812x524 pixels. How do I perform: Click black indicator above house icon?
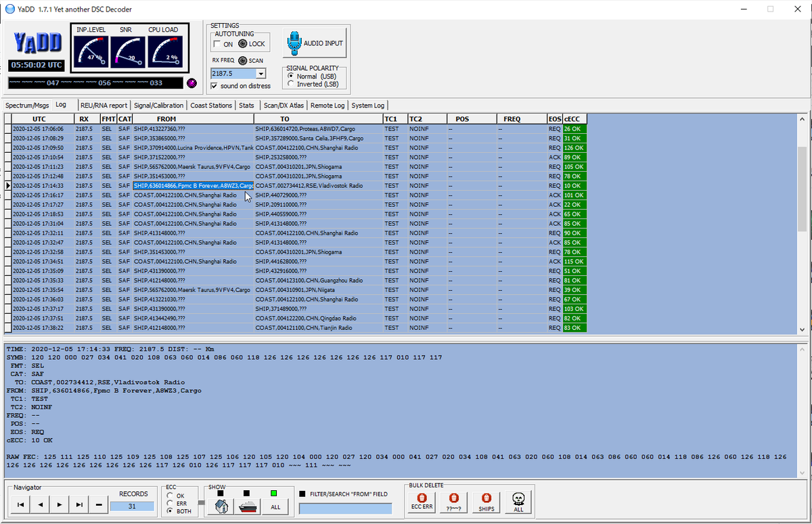[220, 493]
